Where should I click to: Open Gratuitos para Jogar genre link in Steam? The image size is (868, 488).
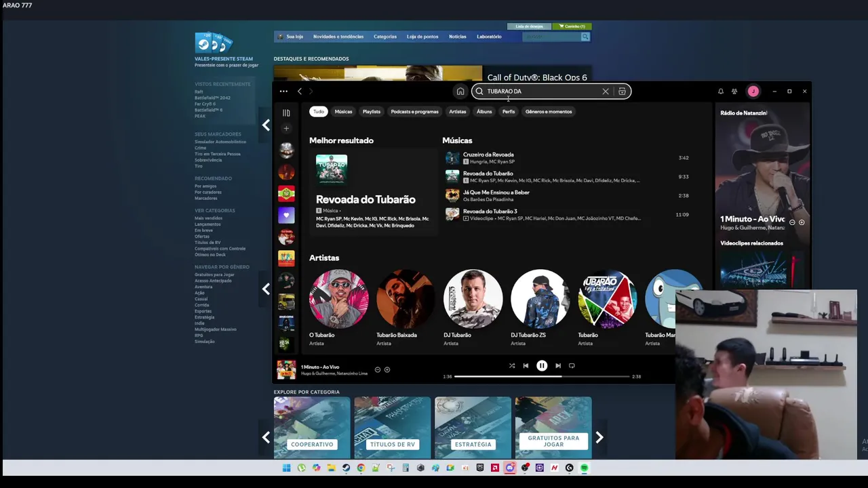pyautogui.click(x=214, y=274)
